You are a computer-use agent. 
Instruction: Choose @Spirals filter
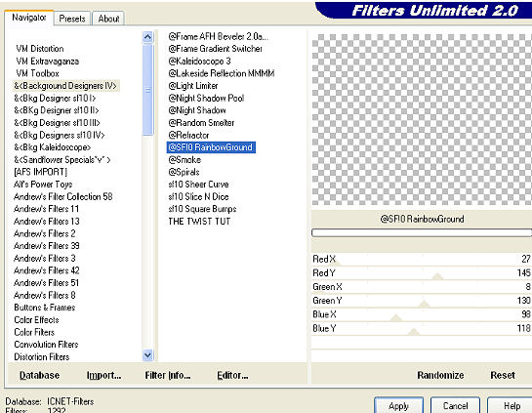tap(184, 172)
